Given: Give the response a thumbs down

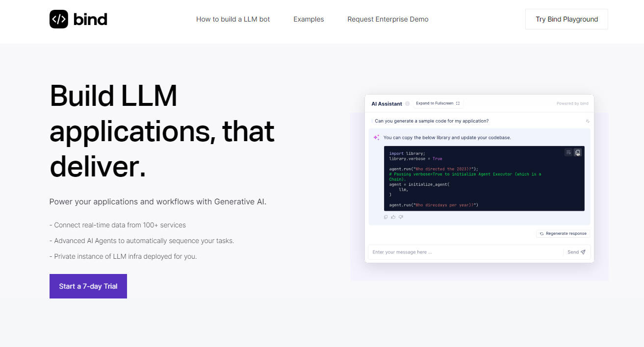Looking at the screenshot, I should (x=401, y=217).
